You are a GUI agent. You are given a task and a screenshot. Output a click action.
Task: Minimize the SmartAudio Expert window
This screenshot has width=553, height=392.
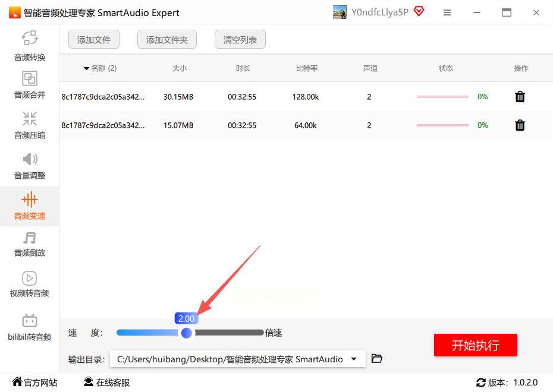477,12
